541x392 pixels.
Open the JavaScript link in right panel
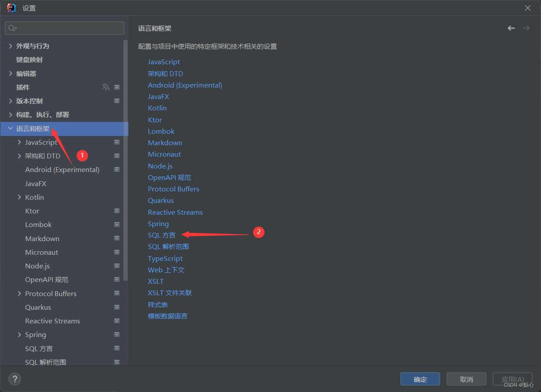tap(164, 62)
